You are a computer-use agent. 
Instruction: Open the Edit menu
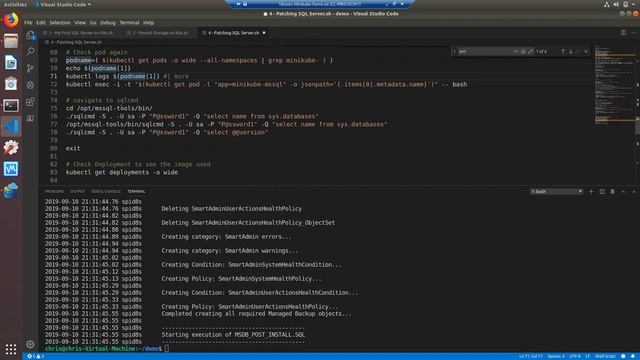click(41, 23)
